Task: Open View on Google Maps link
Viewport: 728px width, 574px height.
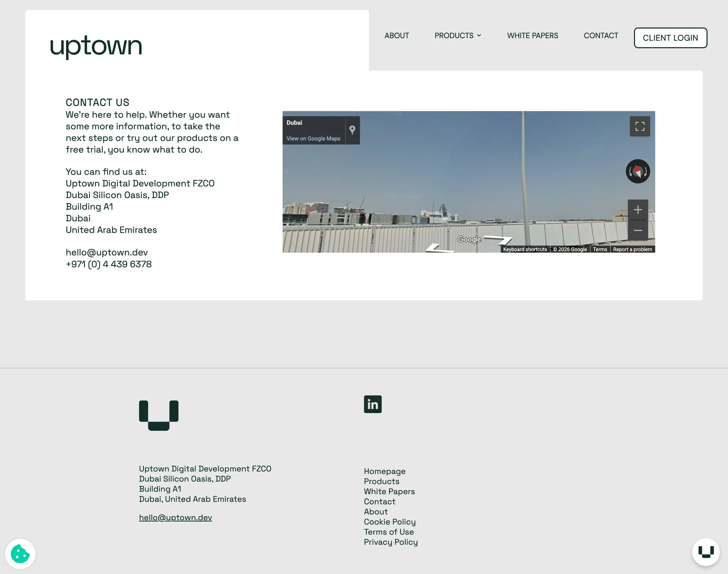Action: [313, 139]
